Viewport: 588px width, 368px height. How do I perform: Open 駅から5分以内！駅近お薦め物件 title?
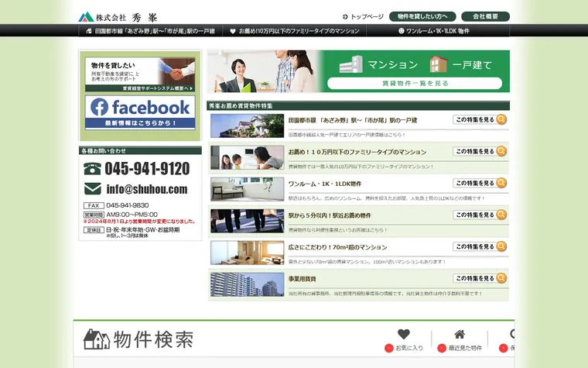[330, 215]
